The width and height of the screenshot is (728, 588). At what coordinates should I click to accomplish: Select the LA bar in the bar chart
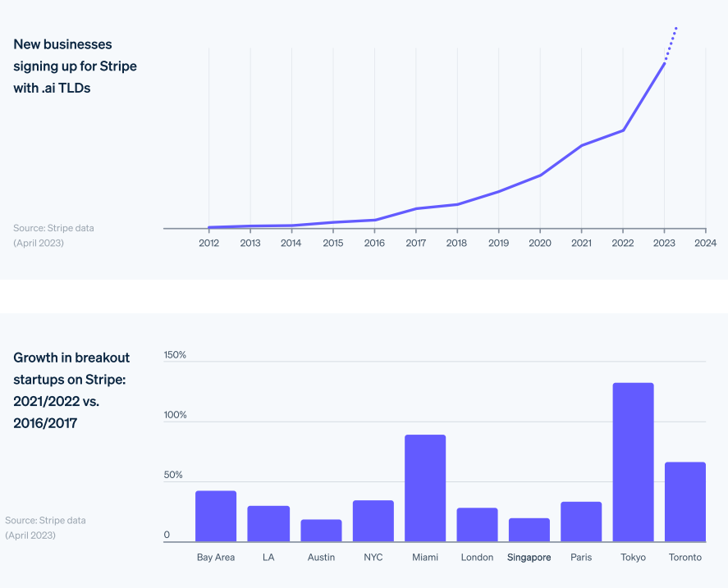click(268, 523)
